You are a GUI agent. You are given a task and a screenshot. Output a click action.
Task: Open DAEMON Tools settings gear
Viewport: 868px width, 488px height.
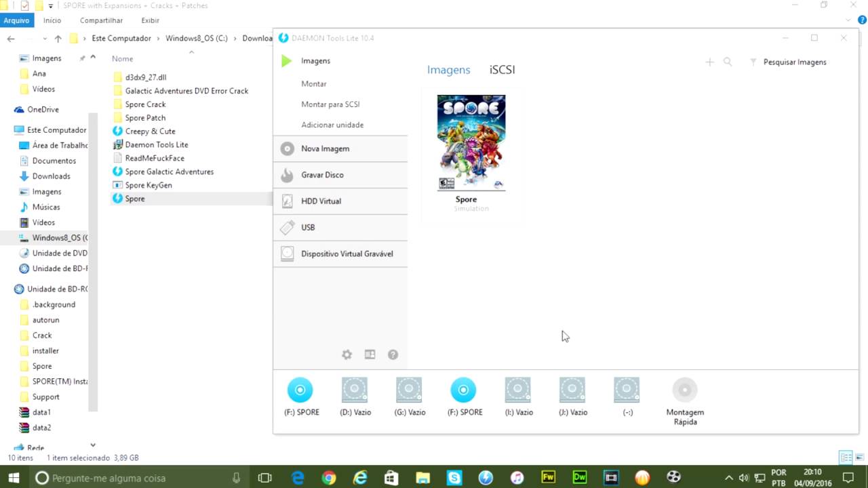(347, 354)
